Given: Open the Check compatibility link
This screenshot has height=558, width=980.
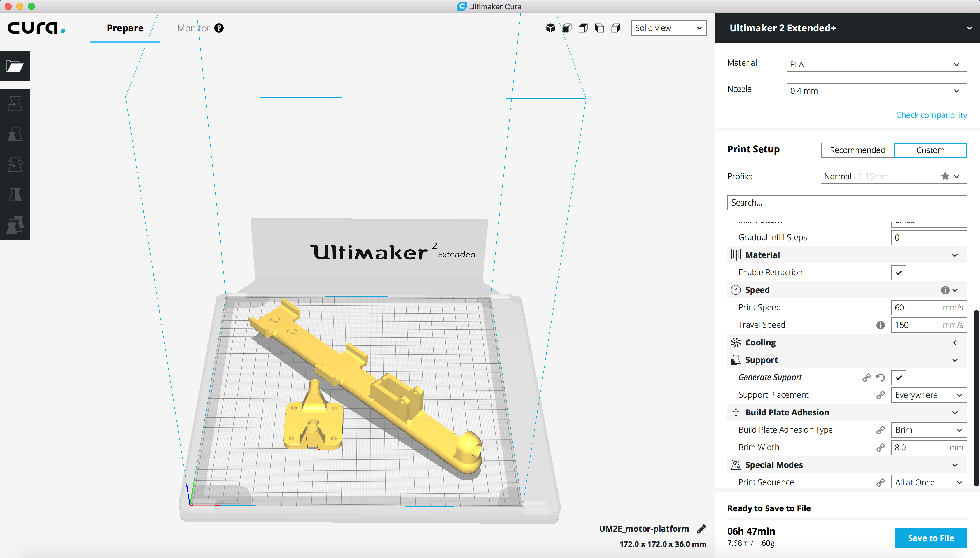Looking at the screenshot, I should pos(931,115).
